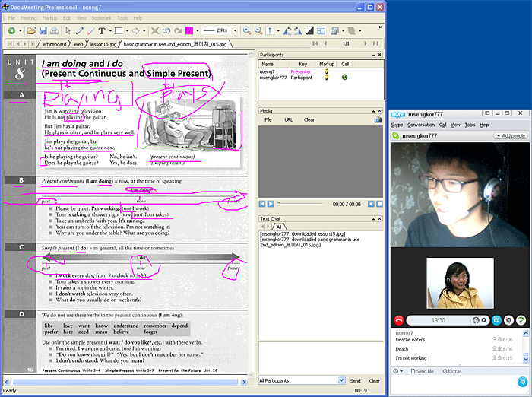The height and width of the screenshot is (397, 532).
Task: Click the fit-to-height page icon
Action: click(270, 30)
